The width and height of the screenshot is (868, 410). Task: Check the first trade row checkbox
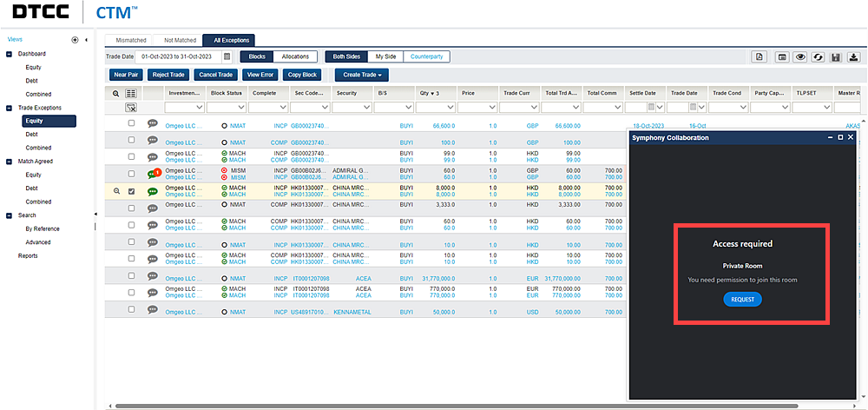coord(132,124)
